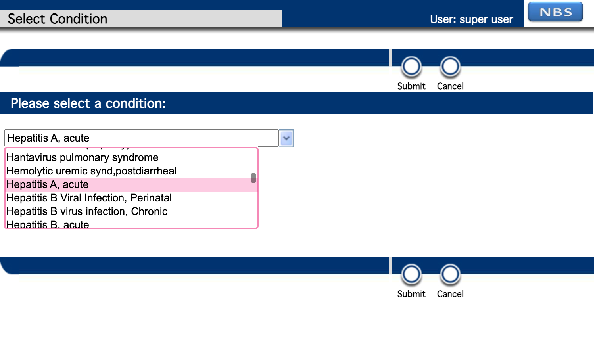Screen dimensions: 595x364
Task: Click the dropdown list scrollbar thumb
Action: [x=253, y=178]
